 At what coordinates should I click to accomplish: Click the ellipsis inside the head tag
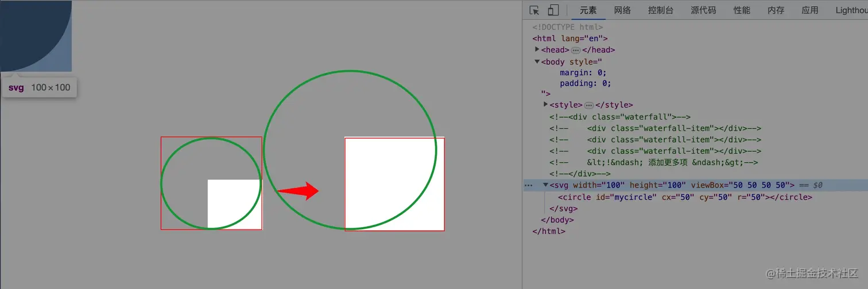click(576, 50)
